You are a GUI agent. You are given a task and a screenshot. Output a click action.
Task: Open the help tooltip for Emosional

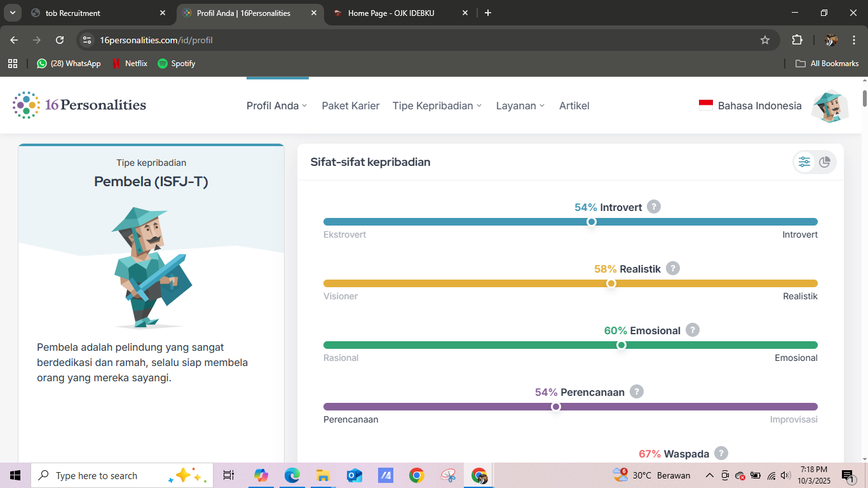click(693, 330)
